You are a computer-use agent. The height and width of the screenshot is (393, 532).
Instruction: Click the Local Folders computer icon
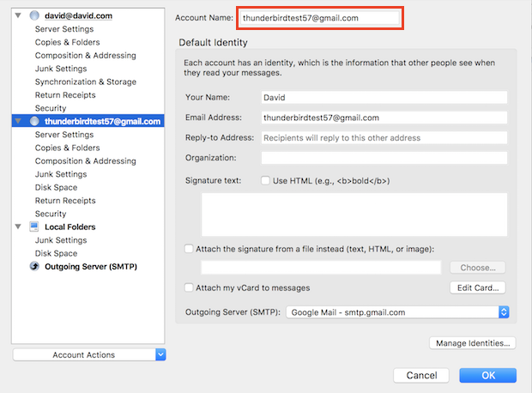34,227
